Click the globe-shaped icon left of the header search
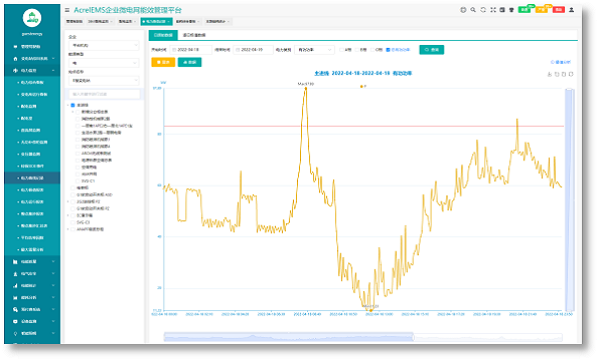Screen dimensions: 600x360 click(463, 10)
